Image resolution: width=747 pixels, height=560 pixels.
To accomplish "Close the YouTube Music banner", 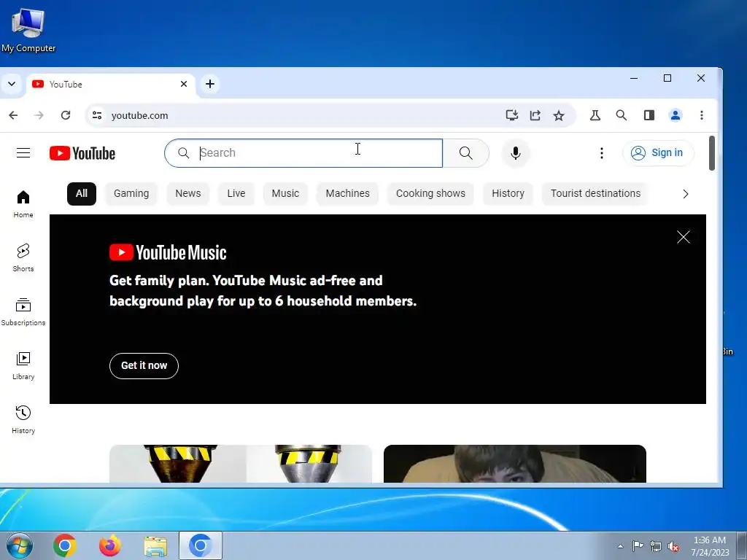I will point(683,237).
